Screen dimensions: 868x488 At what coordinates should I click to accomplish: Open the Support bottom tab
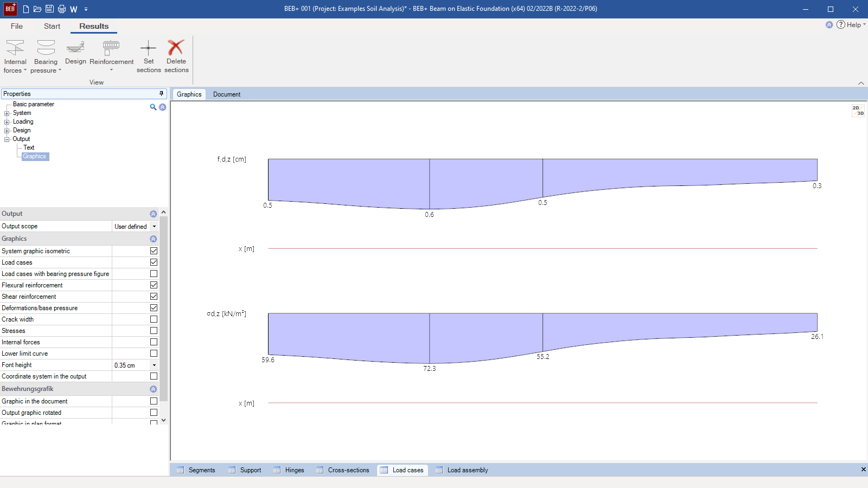[x=244, y=470]
